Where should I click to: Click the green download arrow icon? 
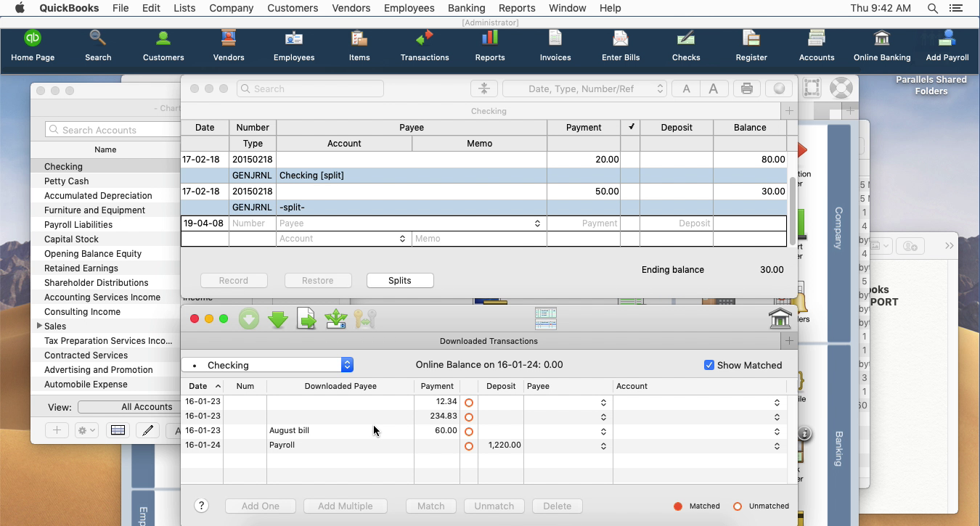278,319
